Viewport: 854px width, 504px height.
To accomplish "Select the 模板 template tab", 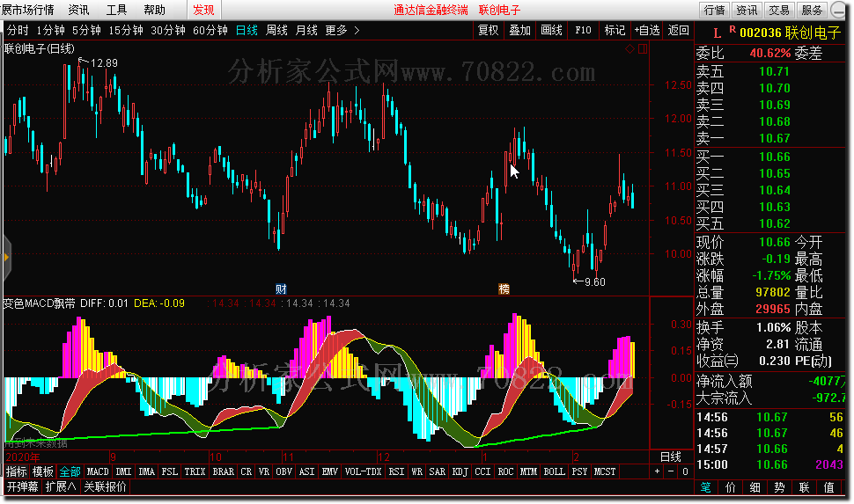I will [43, 471].
